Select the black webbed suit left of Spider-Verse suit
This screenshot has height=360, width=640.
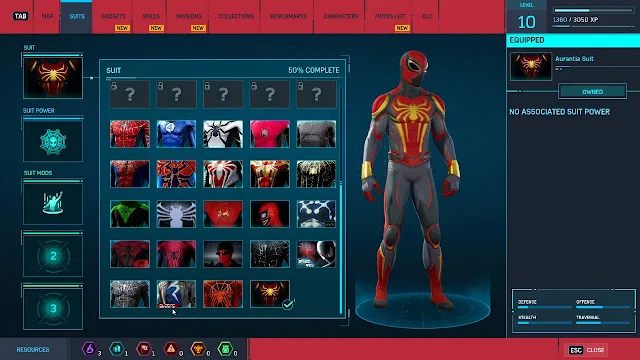[270, 254]
